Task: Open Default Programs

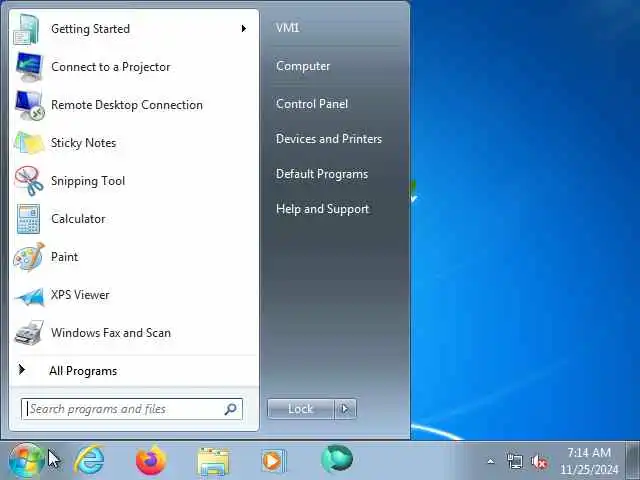Action: tap(322, 174)
